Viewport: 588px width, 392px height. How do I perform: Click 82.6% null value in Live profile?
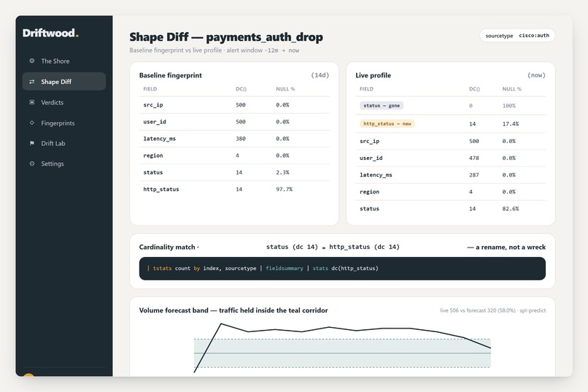[x=511, y=209]
